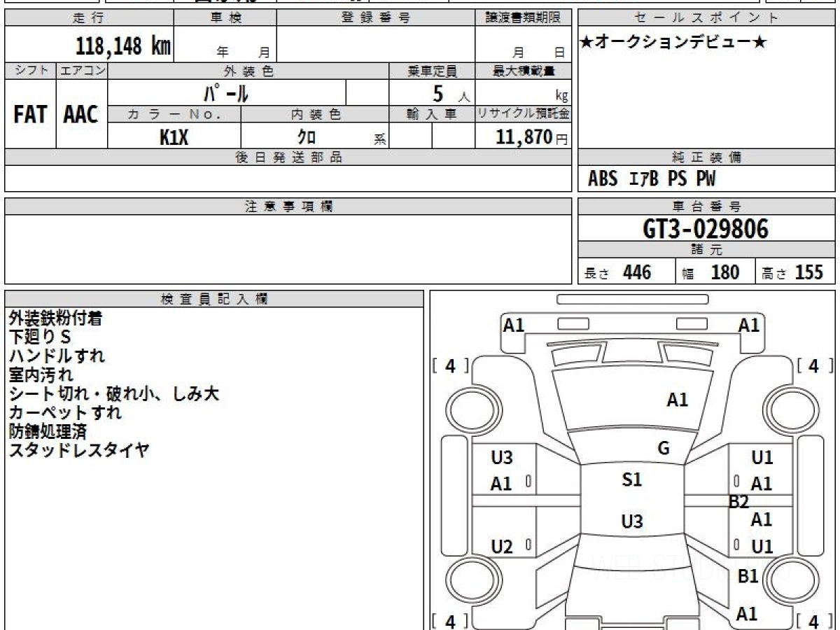Select the 外装色 header
The image size is (840, 630).
[x=248, y=71]
